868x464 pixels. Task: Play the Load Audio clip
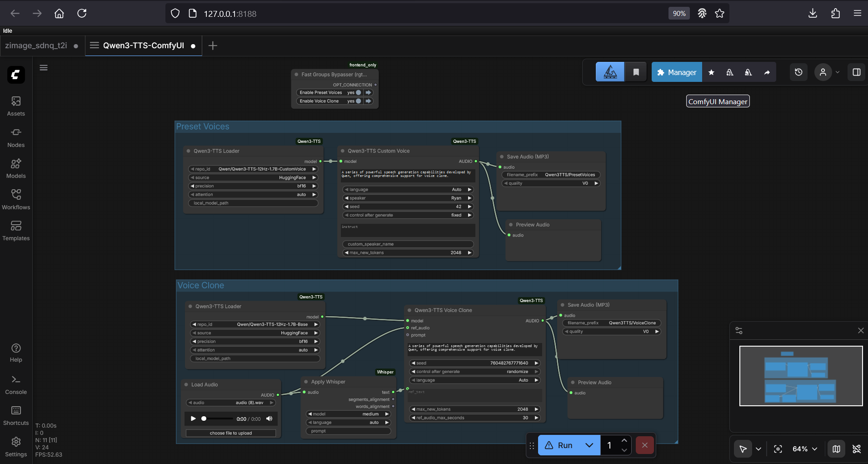(x=193, y=419)
